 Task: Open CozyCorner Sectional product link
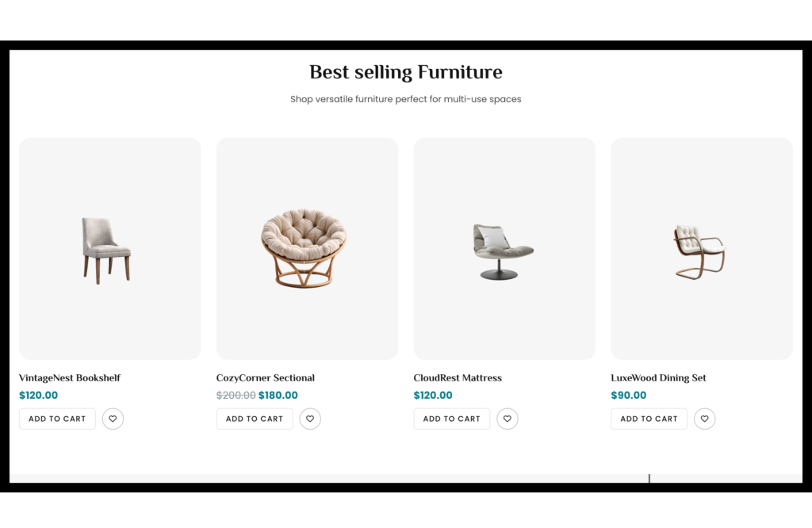pyautogui.click(x=266, y=378)
